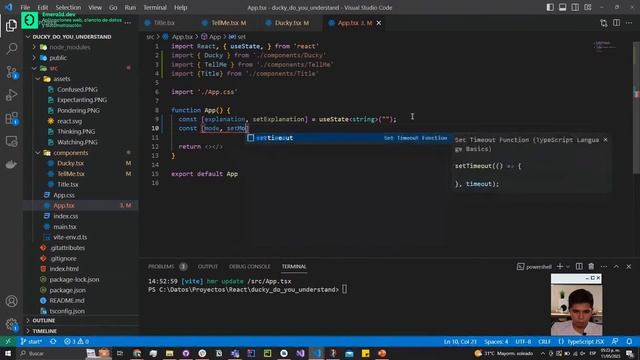Add a new terminal with plus icon
The image size is (640, 360).
[x=560, y=267]
